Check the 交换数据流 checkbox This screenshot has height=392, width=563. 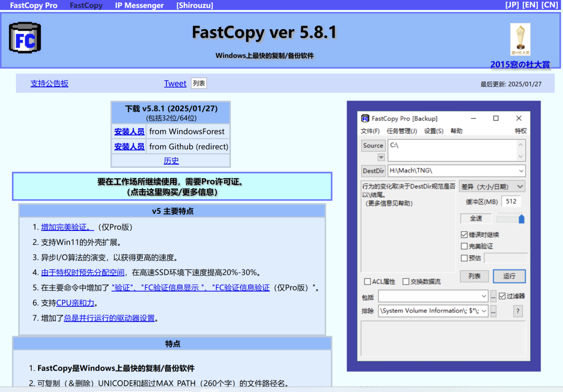click(406, 281)
